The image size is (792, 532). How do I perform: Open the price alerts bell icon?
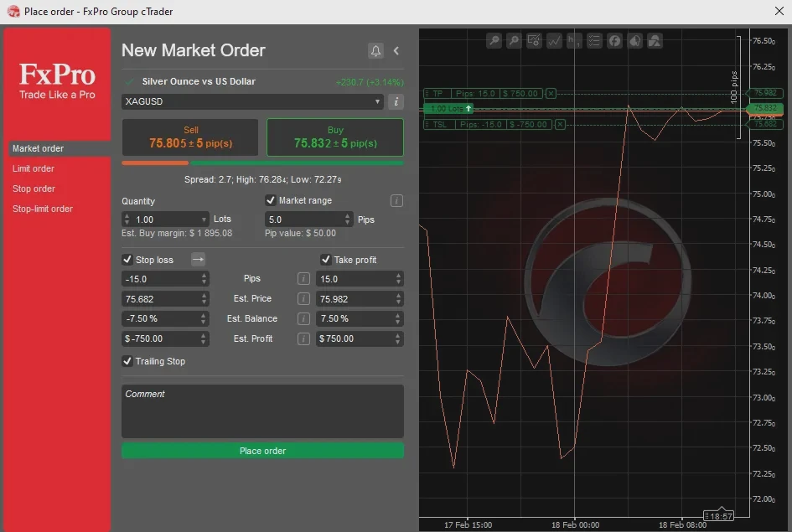[x=375, y=50]
